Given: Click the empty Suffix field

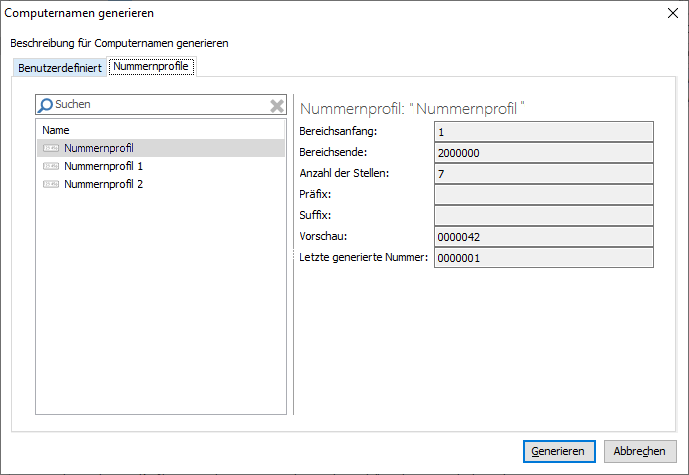Looking at the screenshot, I should coord(544,216).
